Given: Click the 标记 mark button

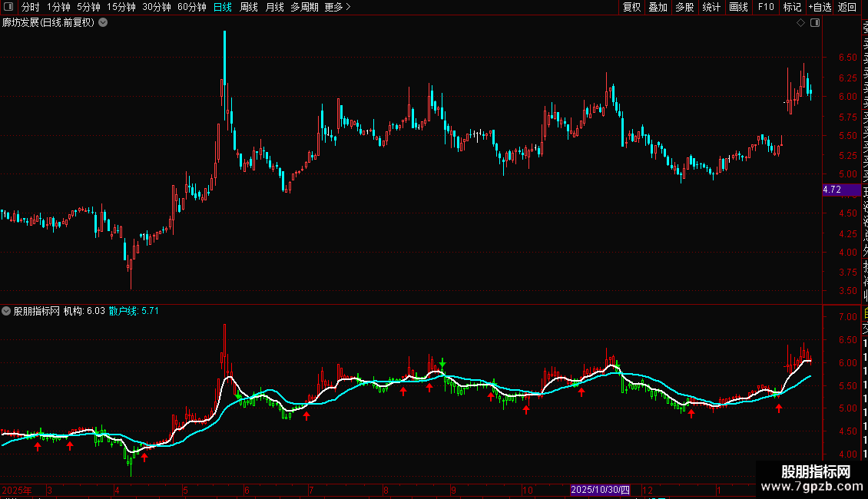Looking at the screenshot, I should pyautogui.click(x=792, y=7).
